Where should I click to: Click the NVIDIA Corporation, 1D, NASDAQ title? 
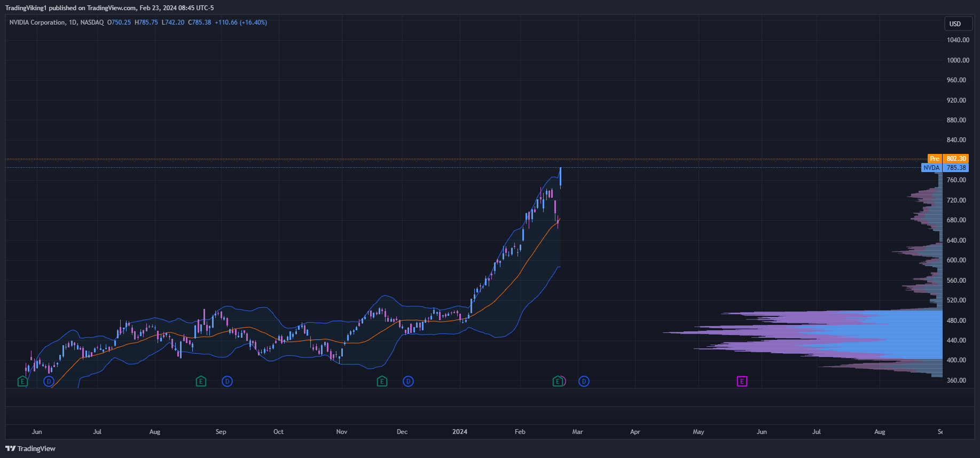[x=57, y=22]
